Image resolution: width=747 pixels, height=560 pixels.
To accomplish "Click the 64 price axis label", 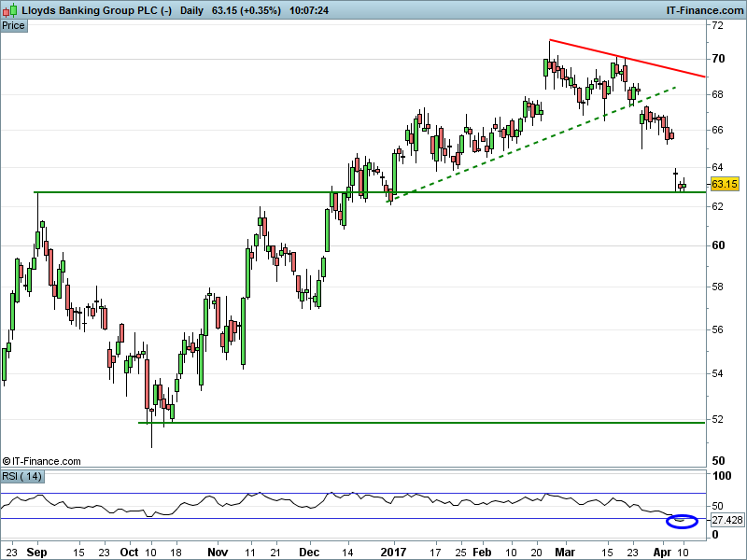I will coord(717,167).
